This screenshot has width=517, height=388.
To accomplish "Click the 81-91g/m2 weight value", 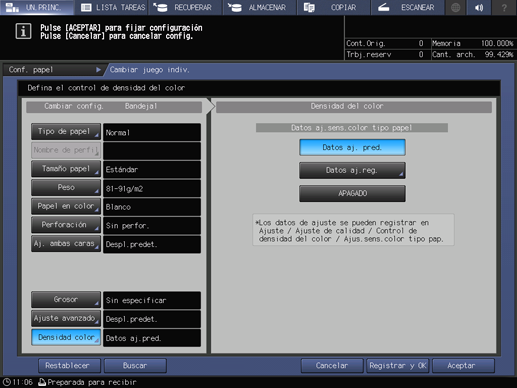I will (152, 188).
